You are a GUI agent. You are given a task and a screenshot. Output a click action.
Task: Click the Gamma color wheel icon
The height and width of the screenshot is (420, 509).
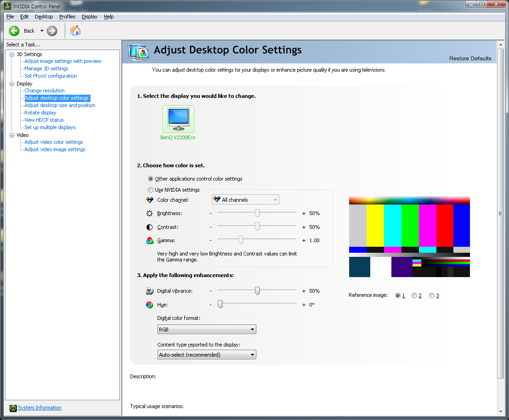click(x=150, y=240)
